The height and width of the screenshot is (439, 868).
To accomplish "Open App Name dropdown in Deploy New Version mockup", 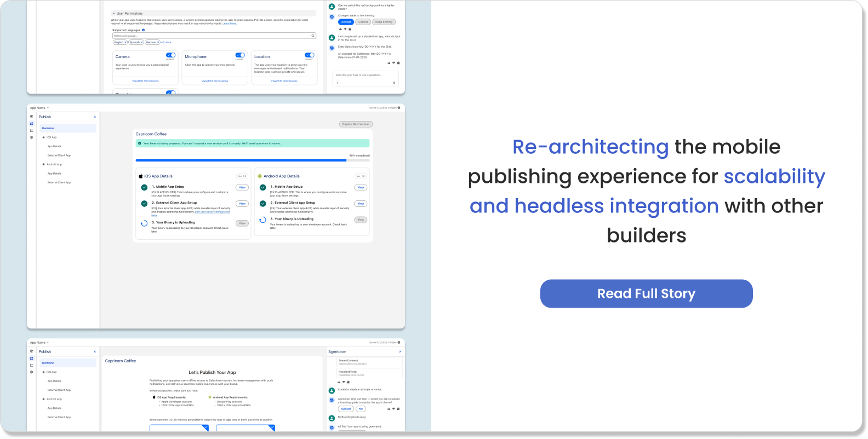I will tap(39, 108).
